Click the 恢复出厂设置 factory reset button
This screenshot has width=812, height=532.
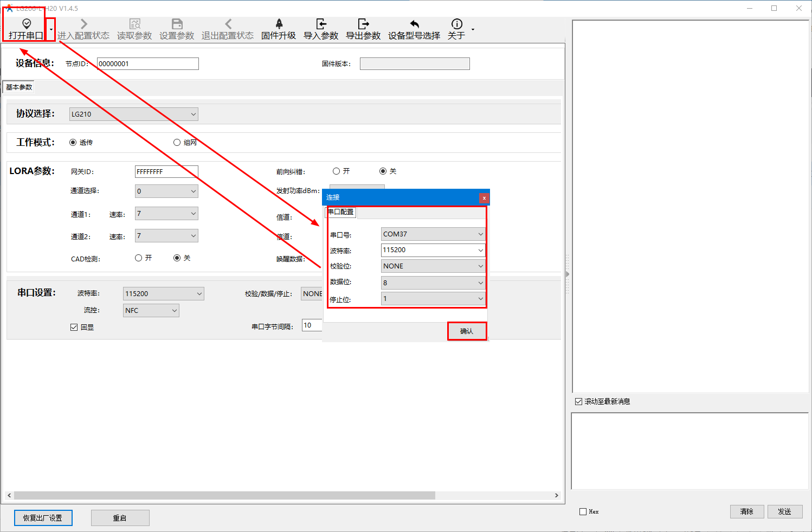click(43, 518)
